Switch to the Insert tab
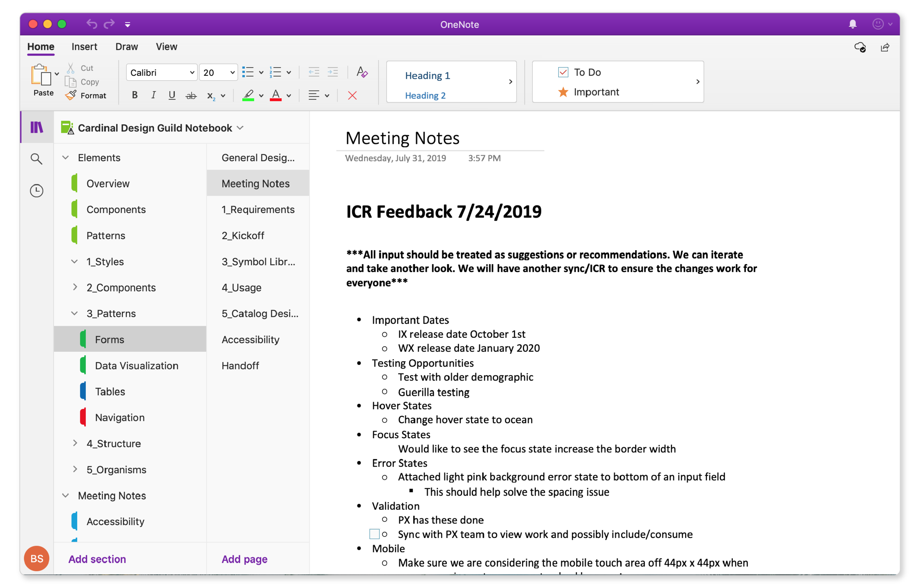This screenshot has height=588, width=920. pos(84,46)
